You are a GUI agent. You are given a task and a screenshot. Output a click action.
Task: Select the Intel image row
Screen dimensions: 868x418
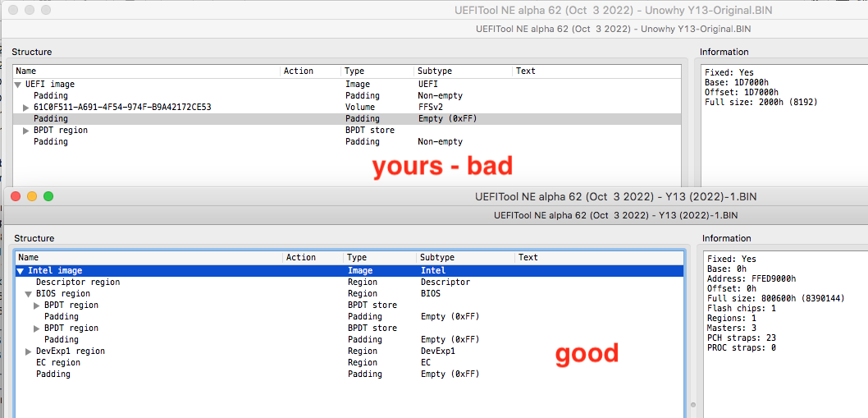349,271
